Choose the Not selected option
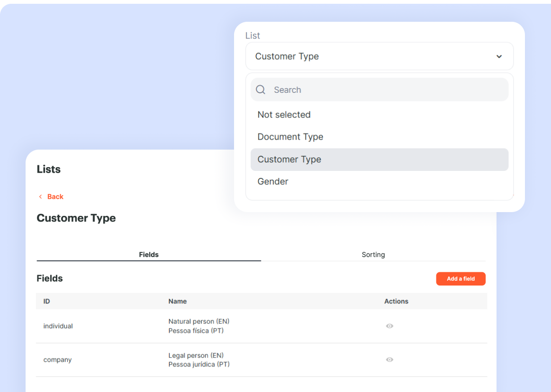Viewport: 551px width, 392px height. point(379,115)
